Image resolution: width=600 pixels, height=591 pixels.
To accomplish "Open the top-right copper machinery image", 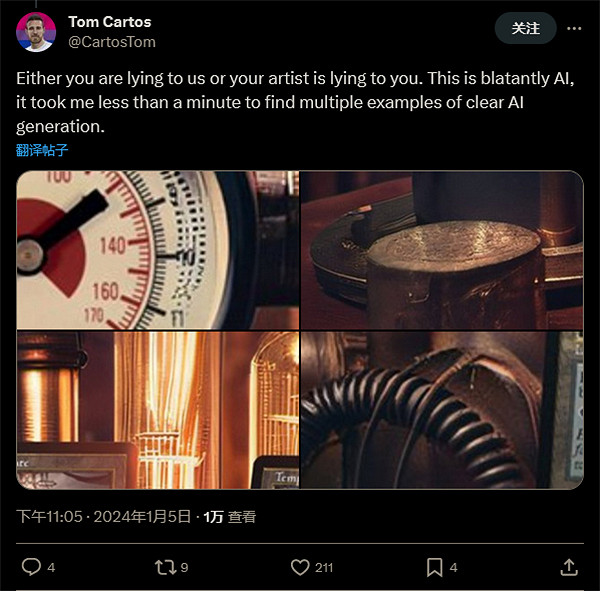I will (x=442, y=250).
